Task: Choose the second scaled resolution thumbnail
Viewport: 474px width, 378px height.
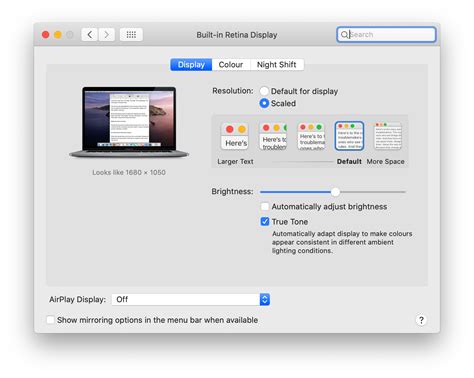Action: (x=273, y=136)
